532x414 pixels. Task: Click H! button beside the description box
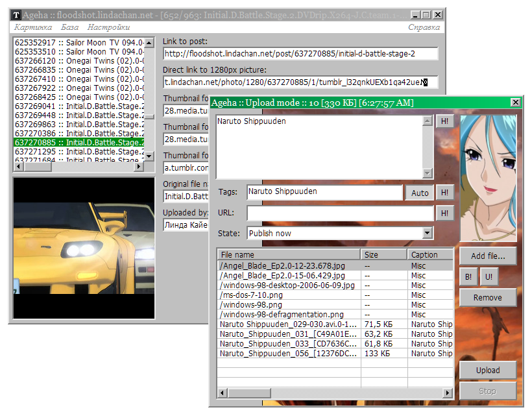coord(444,121)
